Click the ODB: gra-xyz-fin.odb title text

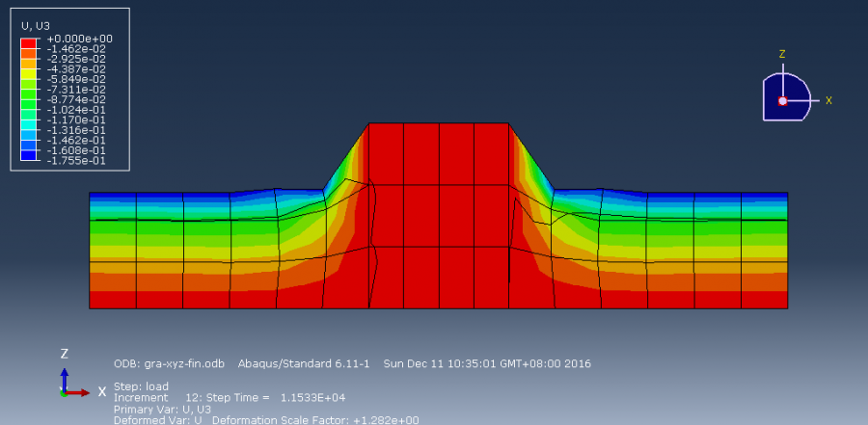pyautogui.click(x=170, y=364)
